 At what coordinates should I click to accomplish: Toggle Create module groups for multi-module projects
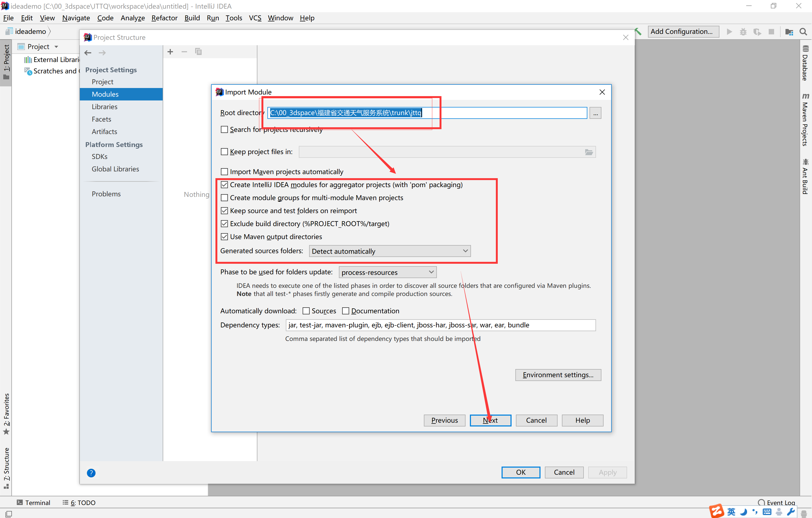(224, 198)
